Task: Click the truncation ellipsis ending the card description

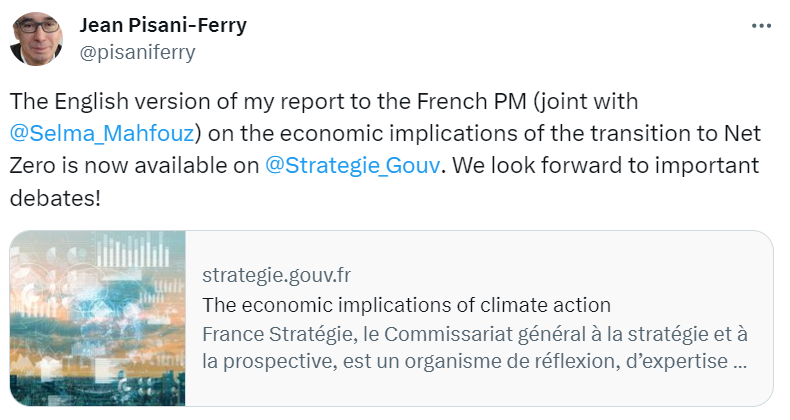Action: coord(740,361)
